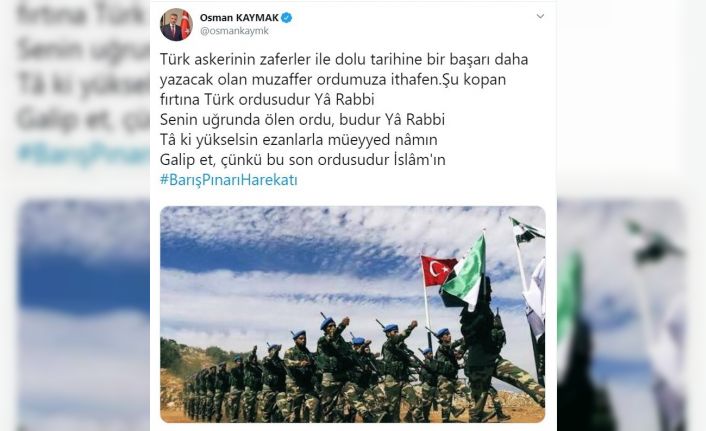Click the line starting 'Galip et, çünkü'

(303, 160)
